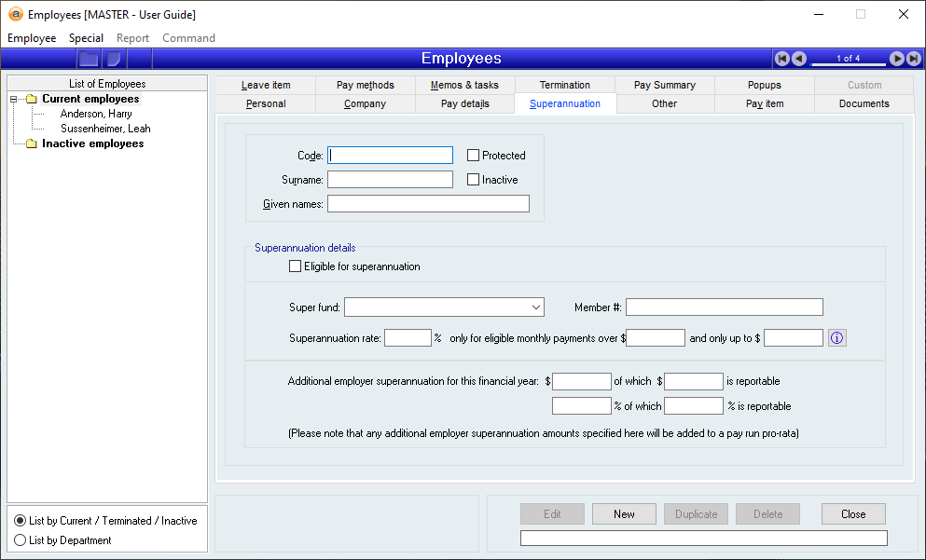The width and height of the screenshot is (926, 560).
Task: Click the folder icon in the blue toolbar
Action: coord(89,59)
